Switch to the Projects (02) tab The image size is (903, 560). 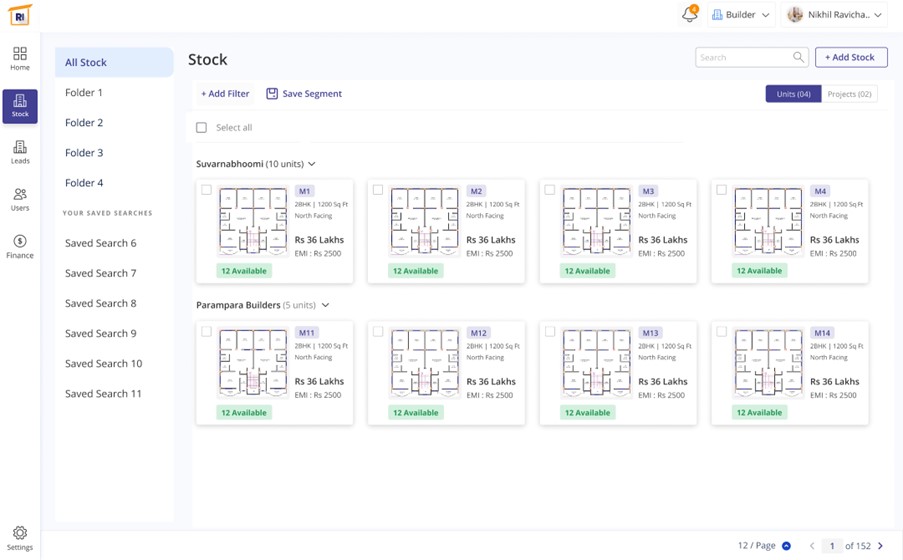[849, 94]
